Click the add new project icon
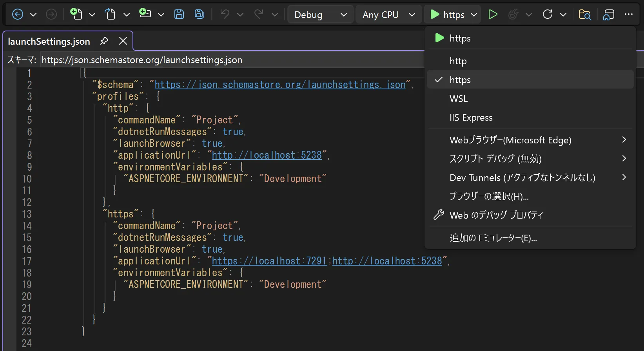644x351 pixels. 145,13
